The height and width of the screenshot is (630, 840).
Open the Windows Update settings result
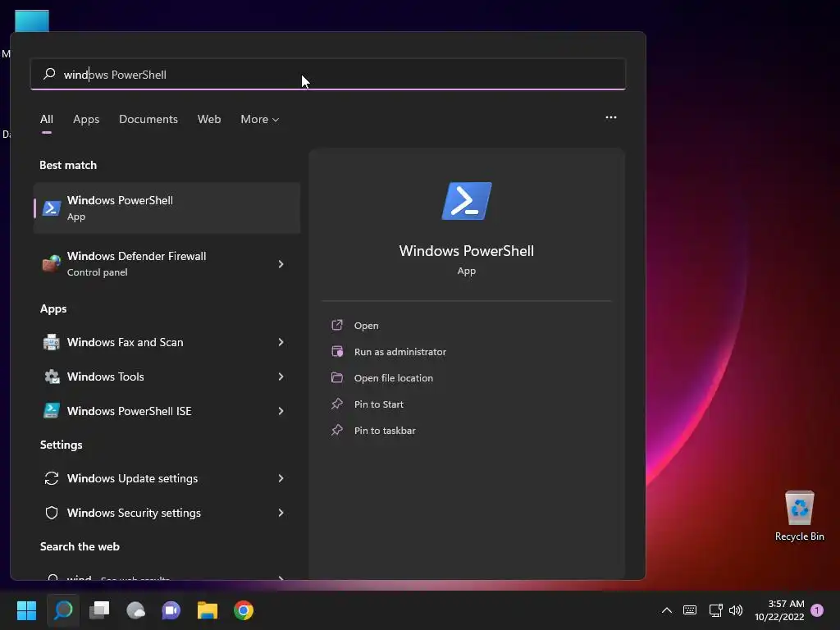click(x=167, y=478)
